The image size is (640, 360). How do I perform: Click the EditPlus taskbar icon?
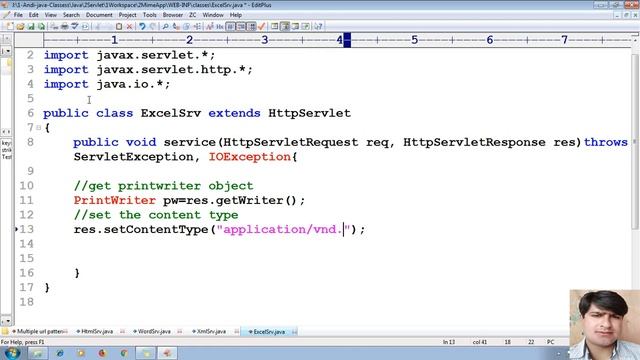click(167, 353)
